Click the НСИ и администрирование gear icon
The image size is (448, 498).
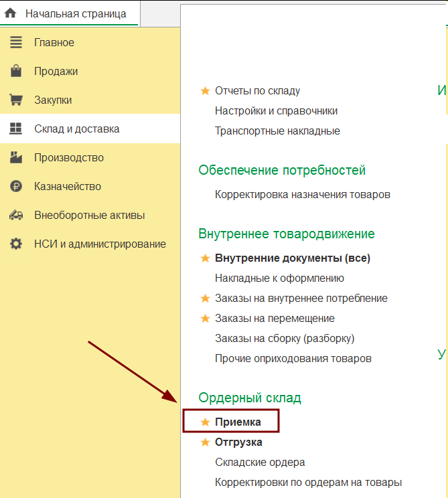click(x=16, y=244)
